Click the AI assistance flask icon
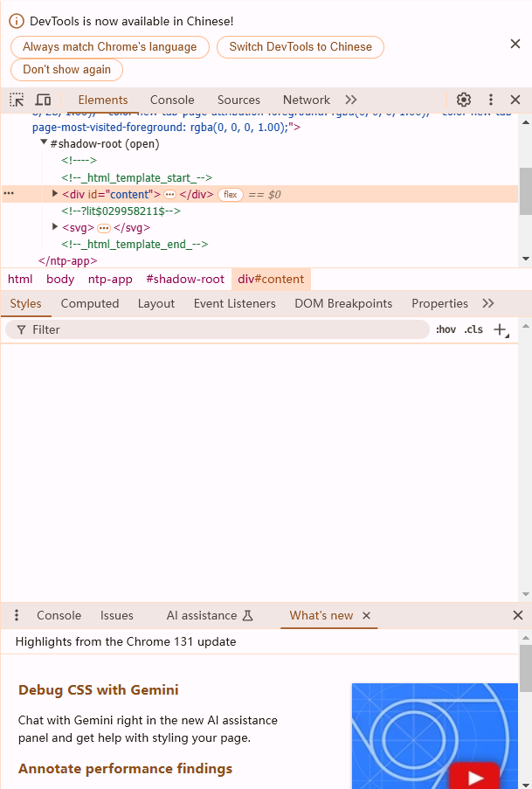This screenshot has width=532, height=789. click(x=247, y=615)
